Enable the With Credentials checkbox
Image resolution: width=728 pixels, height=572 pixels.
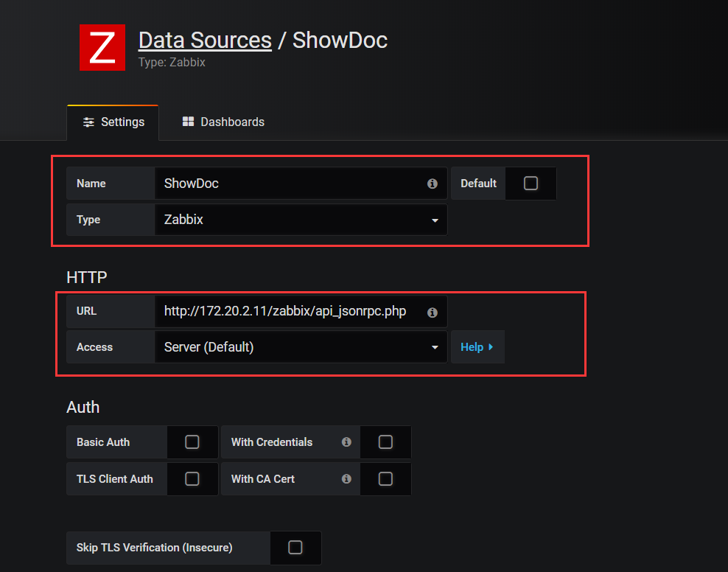[385, 442]
